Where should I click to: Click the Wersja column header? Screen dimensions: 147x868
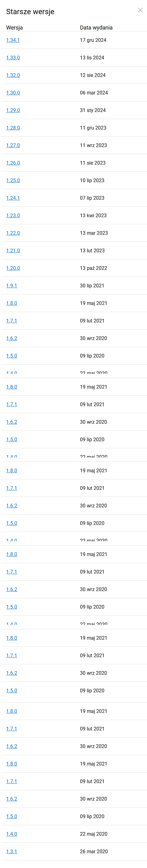pos(14,28)
